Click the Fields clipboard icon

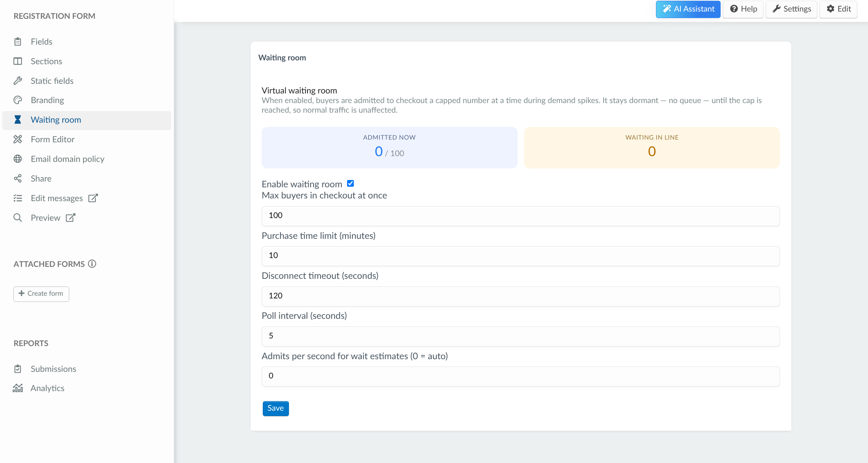(18, 42)
